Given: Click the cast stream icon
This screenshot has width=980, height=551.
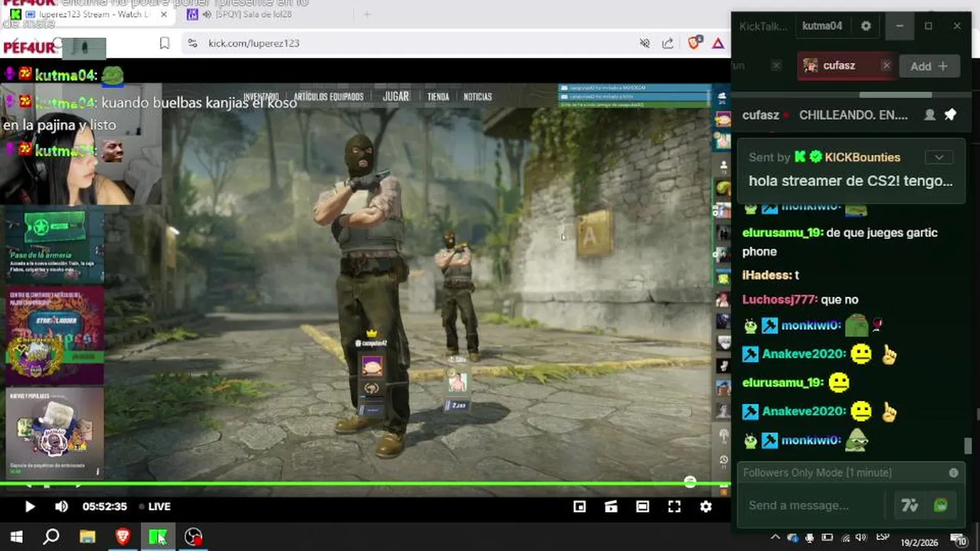Looking at the screenshot, I should pos(611,507).
